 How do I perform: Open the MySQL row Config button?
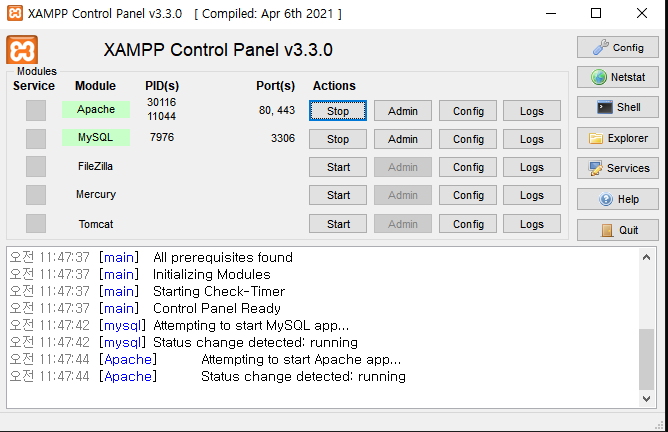click(468, 139)
